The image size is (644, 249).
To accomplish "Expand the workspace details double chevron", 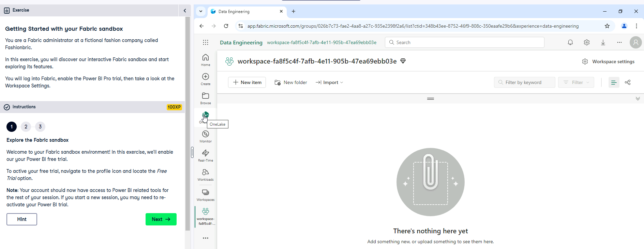I will (638, 99).
